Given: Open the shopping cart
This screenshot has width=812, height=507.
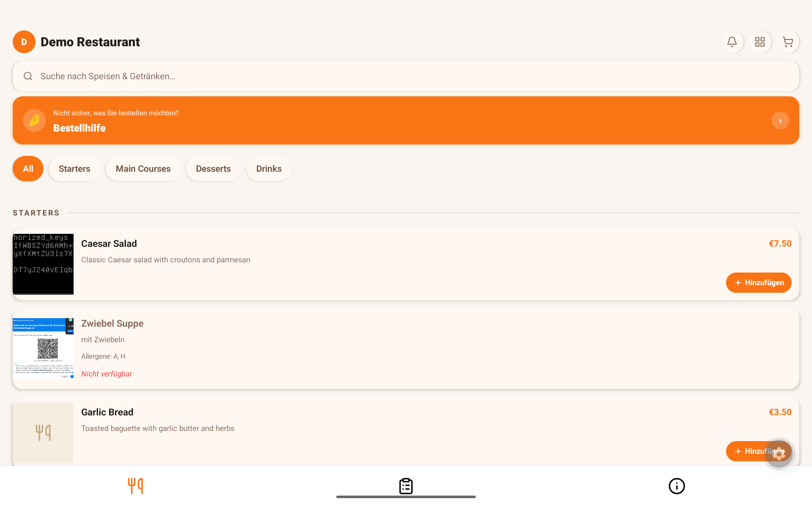Looking at the screenshot, I should [788, 42].
